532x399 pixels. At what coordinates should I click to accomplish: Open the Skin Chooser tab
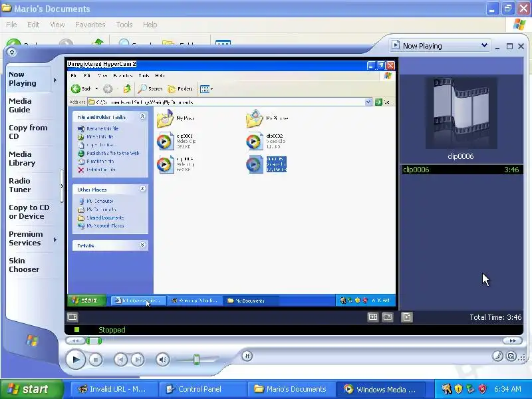click(x=30, y=265)
